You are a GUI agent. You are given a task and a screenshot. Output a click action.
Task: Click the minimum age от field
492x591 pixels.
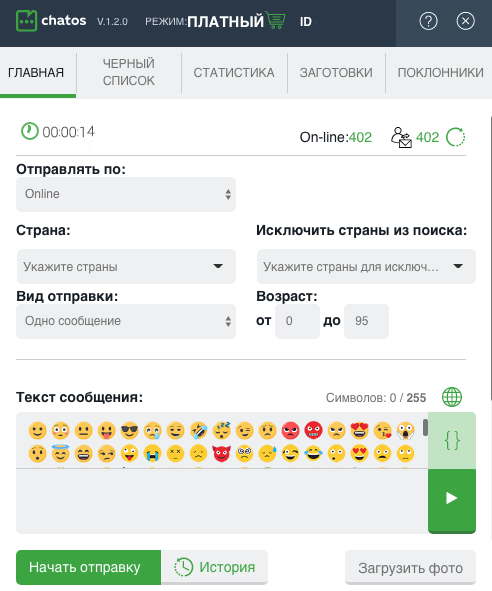pyautogui.click(x=297, y=321)
